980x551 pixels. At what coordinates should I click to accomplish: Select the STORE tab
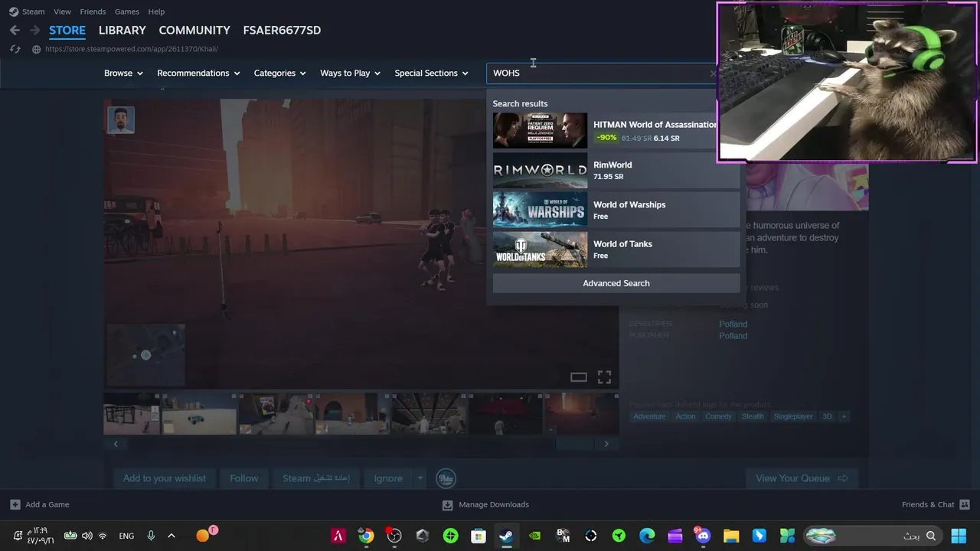pyautogui.click(x=67, y=30)
